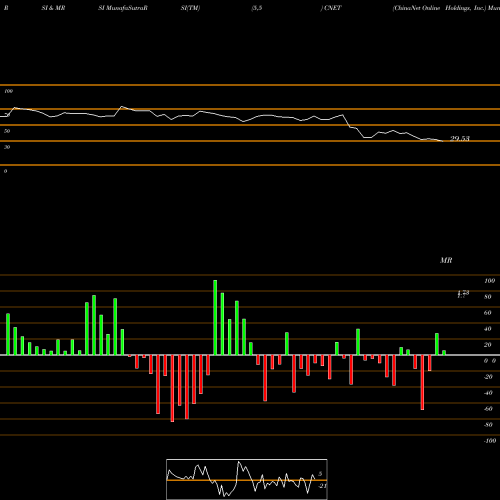Click the MR axis label -60
This screenshot has height=500, width=500.
coord(488,409)
